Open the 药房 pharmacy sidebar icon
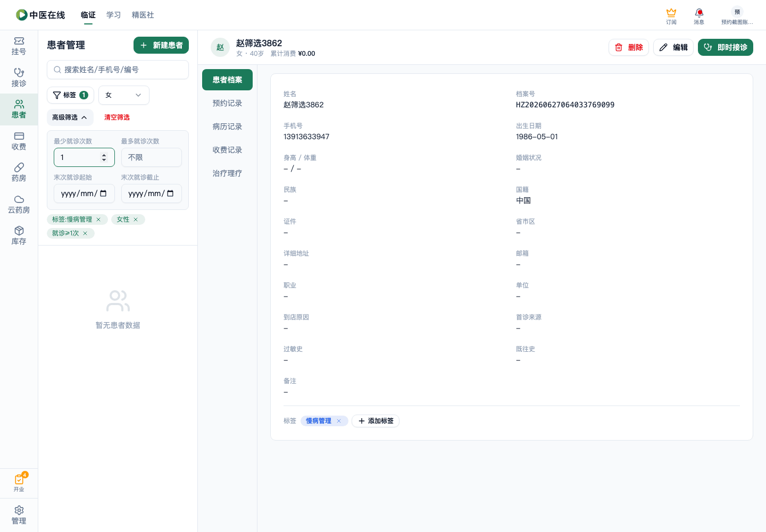 click(x=19, y=173)
